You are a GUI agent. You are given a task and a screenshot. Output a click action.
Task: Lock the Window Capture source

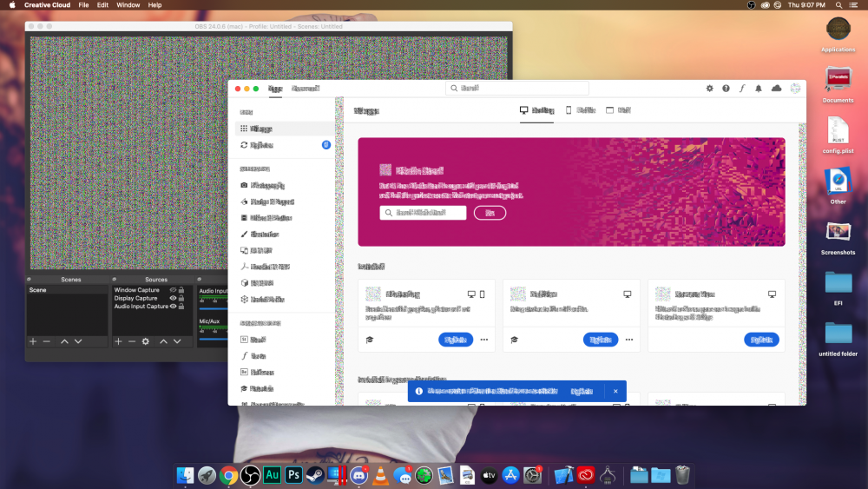(x=181, y=290)
